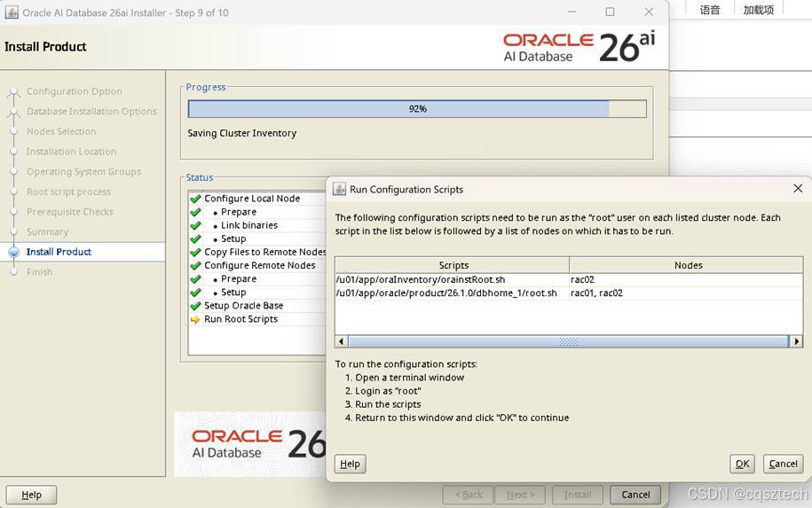Click the Copy Files to Remote Nodes row
The width and height of the screenshot is (812, 508).
tap(257, 252)
